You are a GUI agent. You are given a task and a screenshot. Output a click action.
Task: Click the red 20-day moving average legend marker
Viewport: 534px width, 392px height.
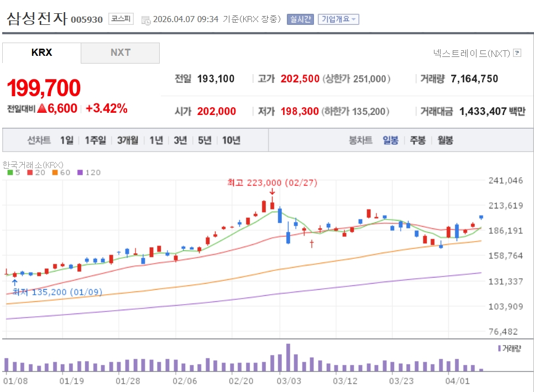[30, 173]
